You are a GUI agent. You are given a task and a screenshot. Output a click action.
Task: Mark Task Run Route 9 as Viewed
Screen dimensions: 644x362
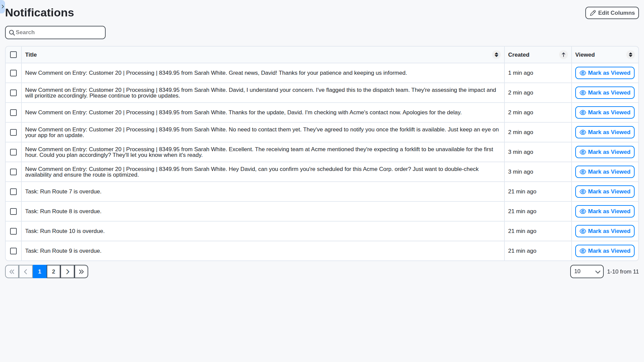[x=604, y=251]
